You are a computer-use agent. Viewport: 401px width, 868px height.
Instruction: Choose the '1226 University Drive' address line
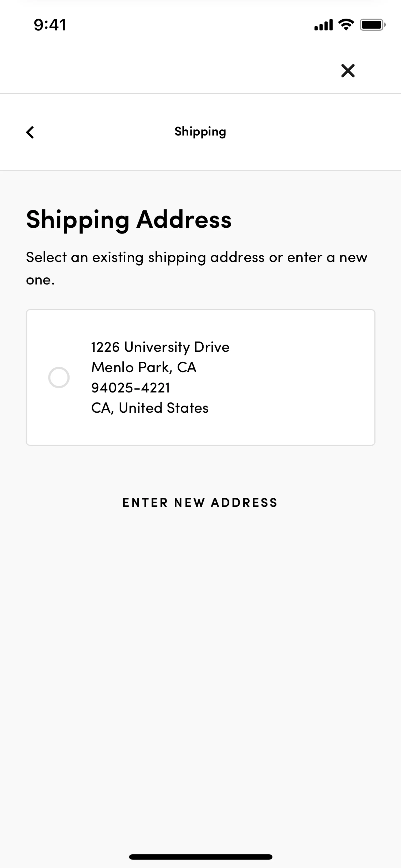[160, 347]
